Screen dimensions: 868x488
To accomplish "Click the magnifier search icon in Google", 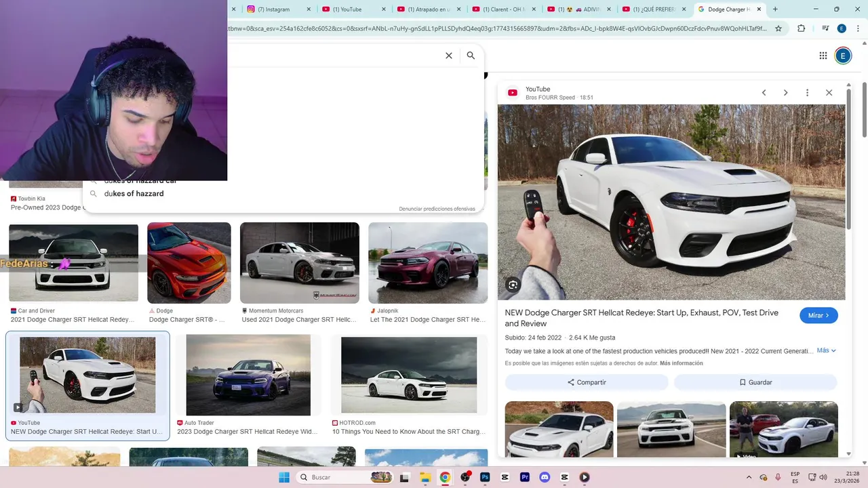I will [x=471, y=56].
